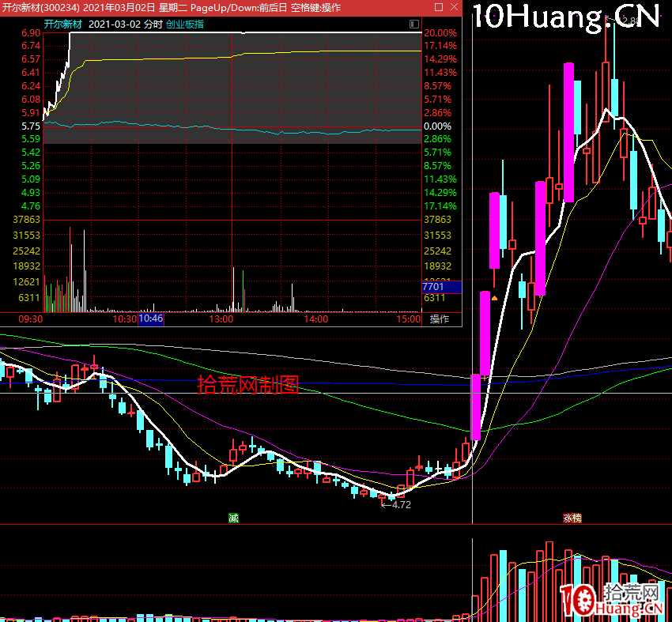Click the highlighted 10:46 time marker

click(151, 319)
